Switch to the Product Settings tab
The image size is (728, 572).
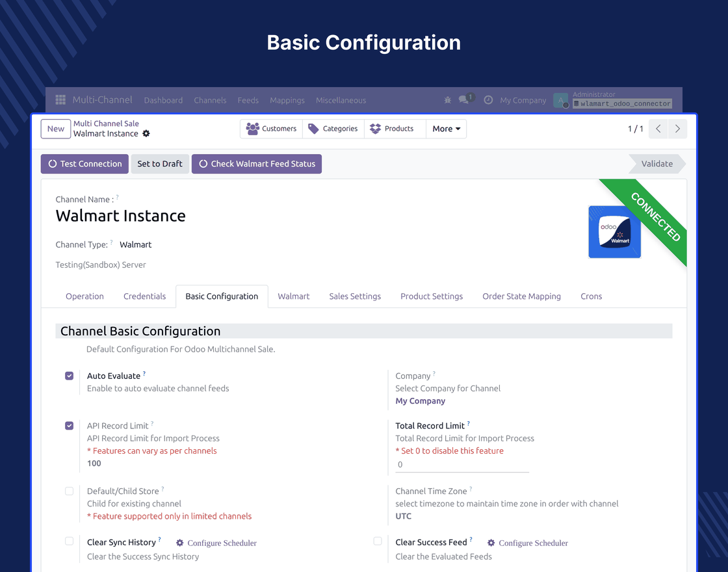(x=432, y=296)
